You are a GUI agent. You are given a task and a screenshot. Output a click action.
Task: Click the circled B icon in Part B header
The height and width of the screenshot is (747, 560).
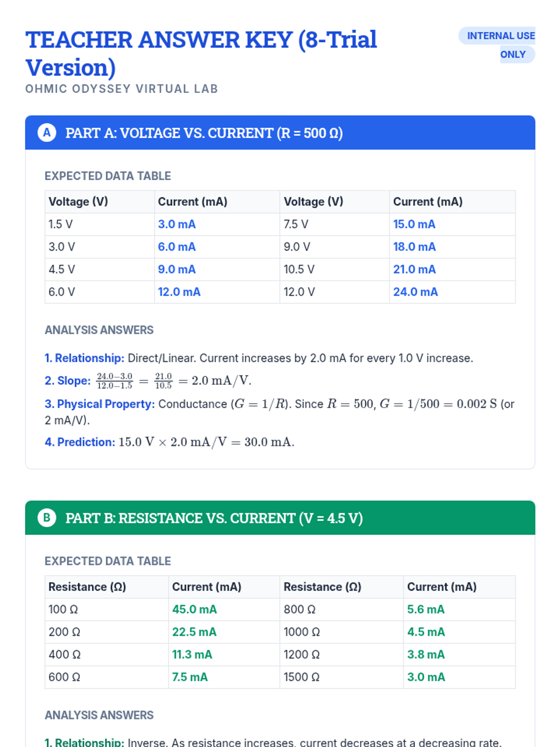(x=47, y=518)
